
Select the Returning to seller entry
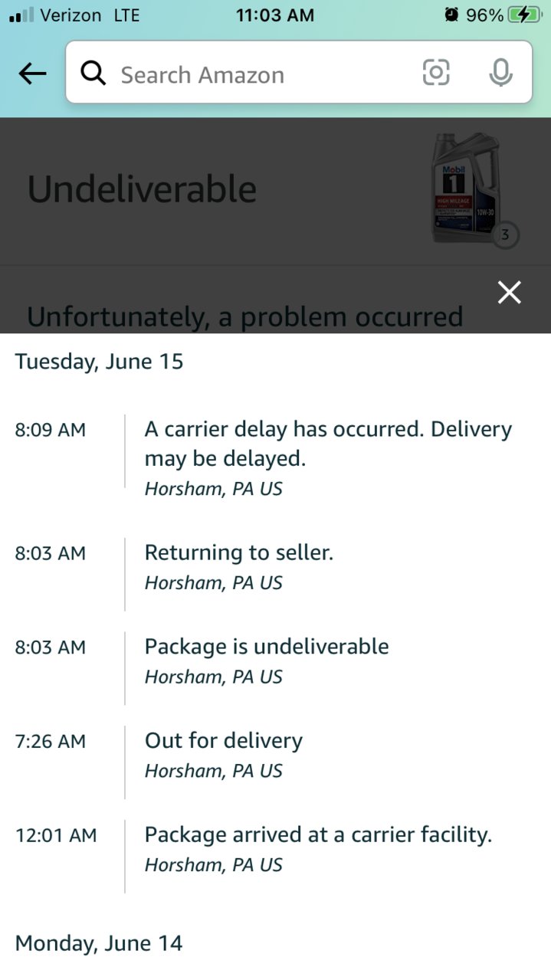click(x=275, y=566)
